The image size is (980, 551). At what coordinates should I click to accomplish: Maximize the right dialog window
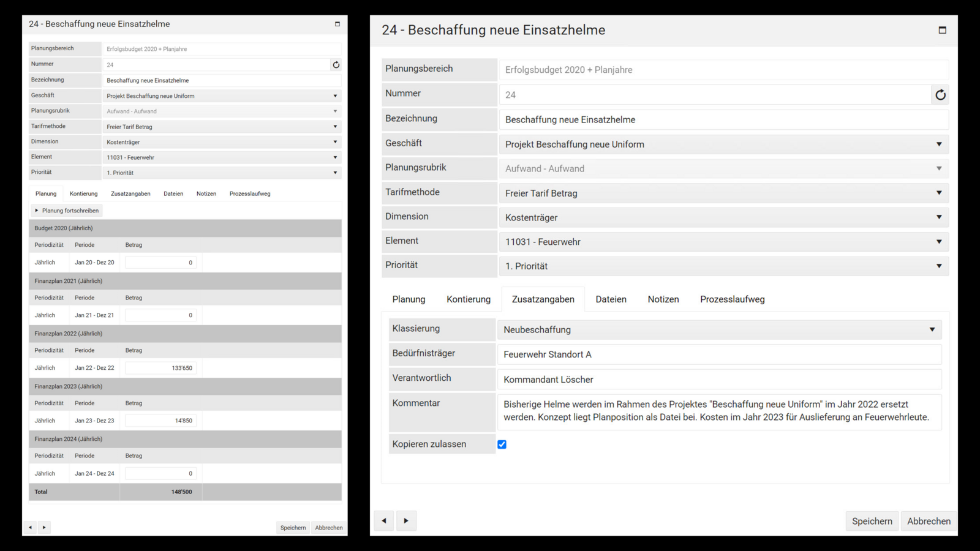[x=942, y=30]
